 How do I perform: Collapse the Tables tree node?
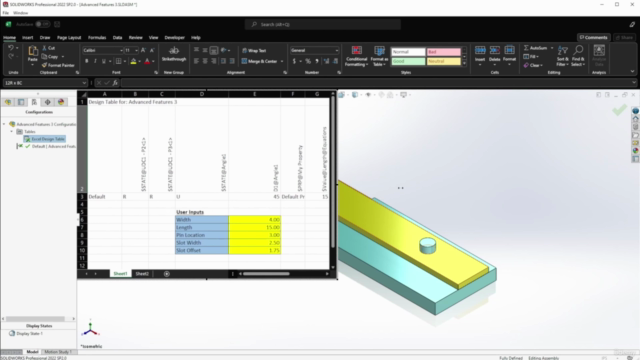(11, 131)
